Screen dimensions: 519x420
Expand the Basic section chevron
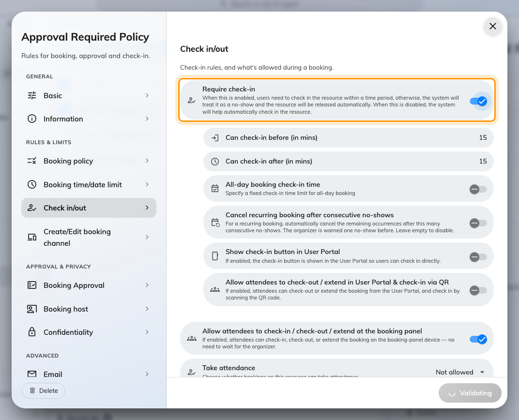(147, 96)
